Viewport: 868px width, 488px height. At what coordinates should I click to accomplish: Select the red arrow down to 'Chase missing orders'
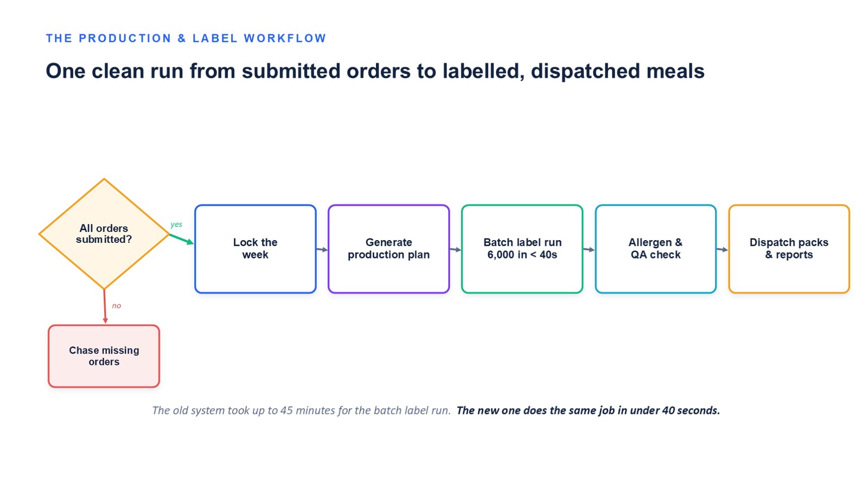pos(105,307)
